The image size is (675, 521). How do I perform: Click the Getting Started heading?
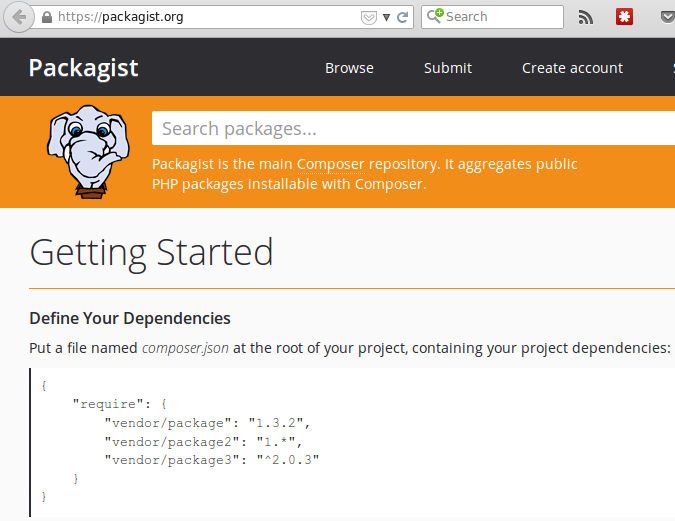[x=151, y=252]
